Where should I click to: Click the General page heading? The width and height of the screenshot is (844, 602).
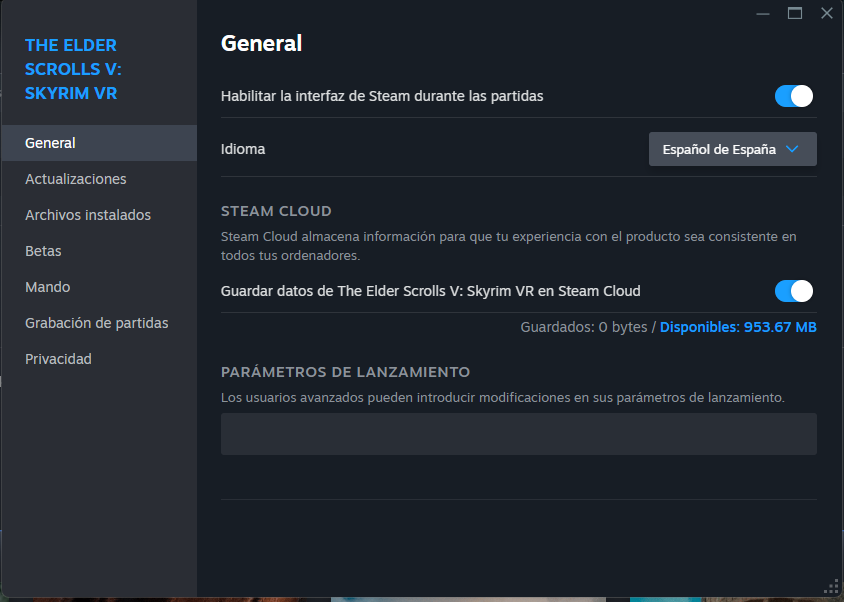tap(262, 44)
